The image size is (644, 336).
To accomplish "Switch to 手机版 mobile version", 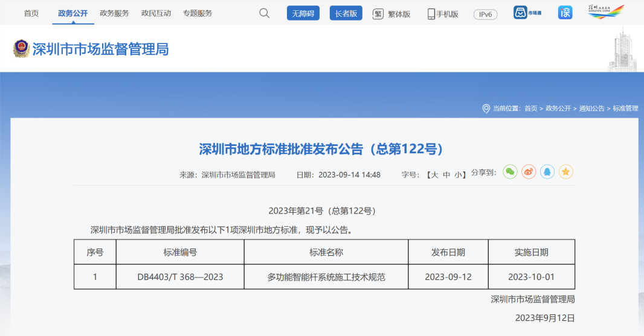I will [x=443, y=14].
